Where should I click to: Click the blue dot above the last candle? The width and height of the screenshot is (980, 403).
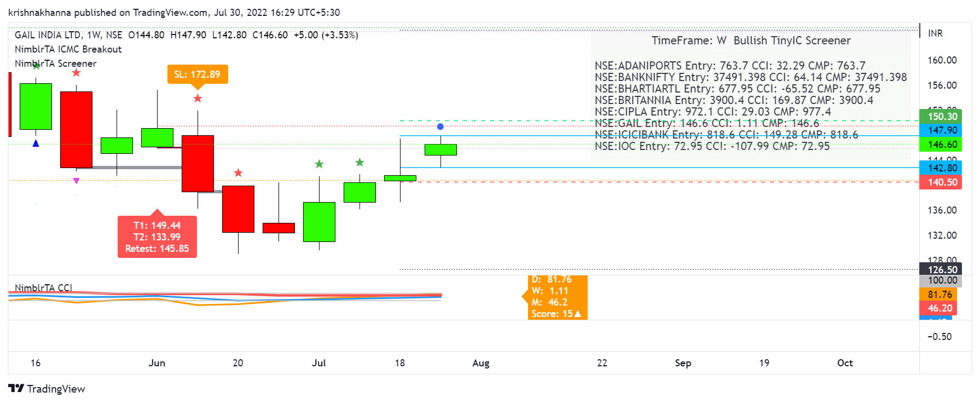pos(440,126)
